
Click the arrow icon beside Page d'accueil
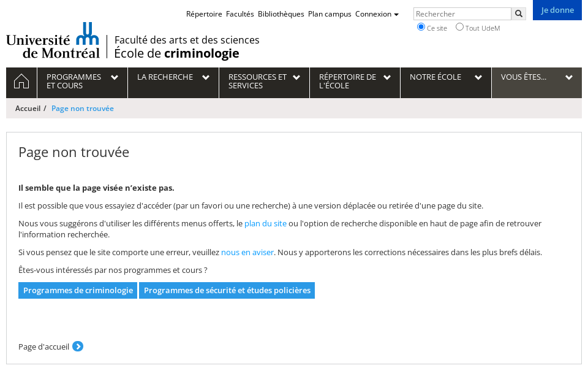click(78, 347)
